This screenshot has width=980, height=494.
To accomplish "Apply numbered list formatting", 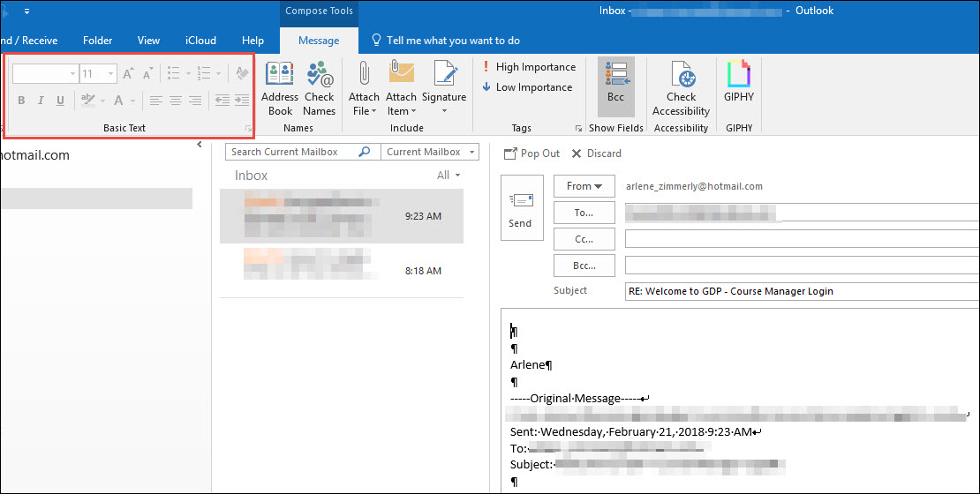I will coord(204,74).
